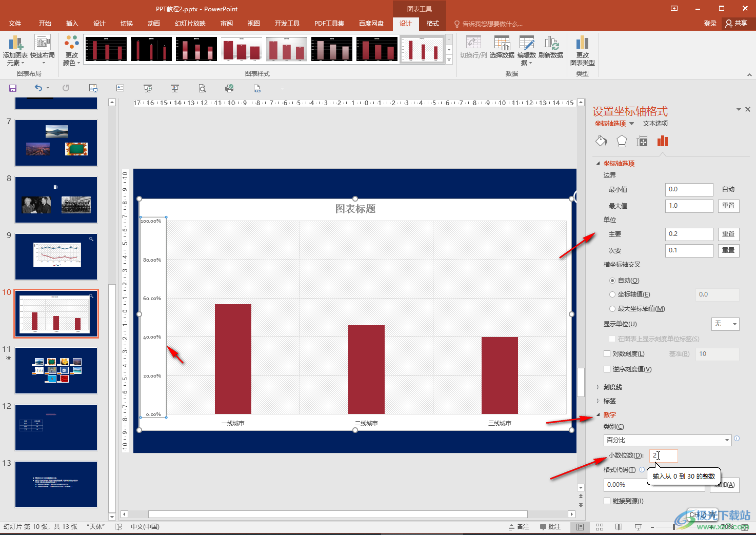Enable the 逆序刻度值(V) checkbox
This screenshot has width=756, height=535.
[607, 369]
